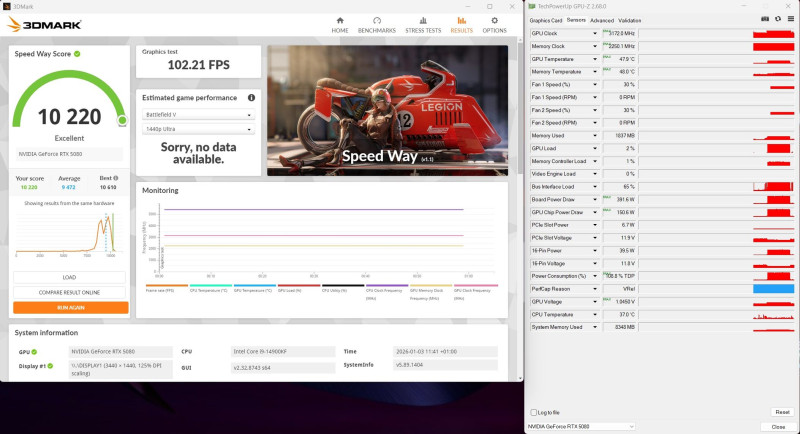Click the orange RUN AGAIN button

pos(70,308)
